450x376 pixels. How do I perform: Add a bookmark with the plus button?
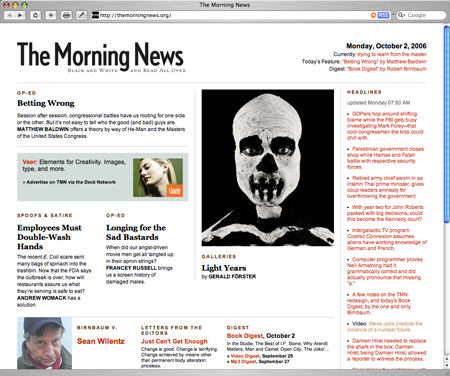coord(51,15)
